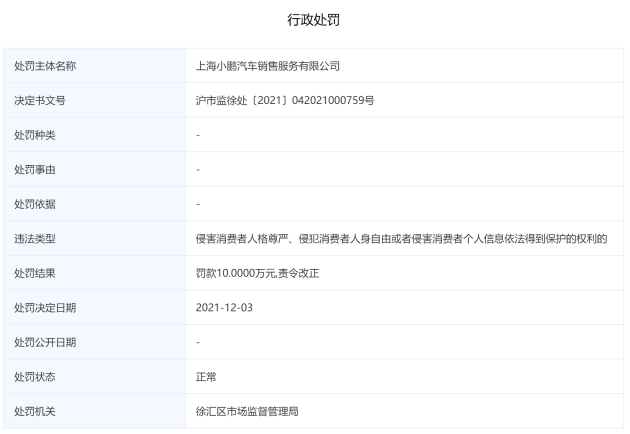Viewport: 630px width, 434px height.
Task: Select the 处罚决定日期 label
Action: [x=45, y=308]
